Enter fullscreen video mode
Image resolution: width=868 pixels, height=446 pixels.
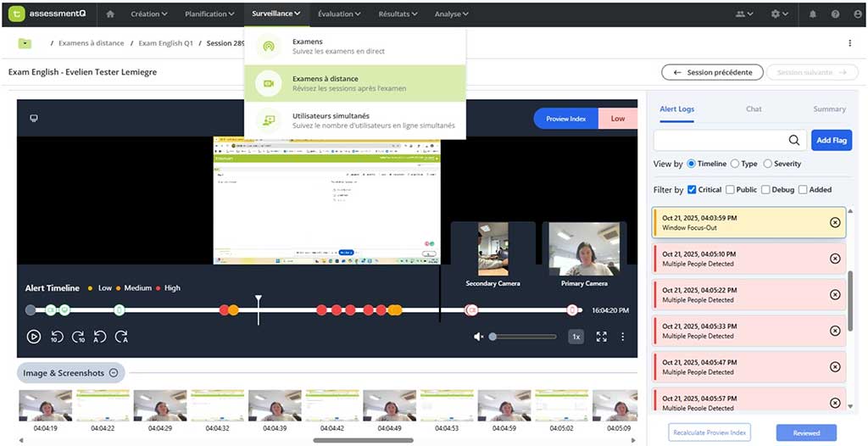[x=602, y=337]
